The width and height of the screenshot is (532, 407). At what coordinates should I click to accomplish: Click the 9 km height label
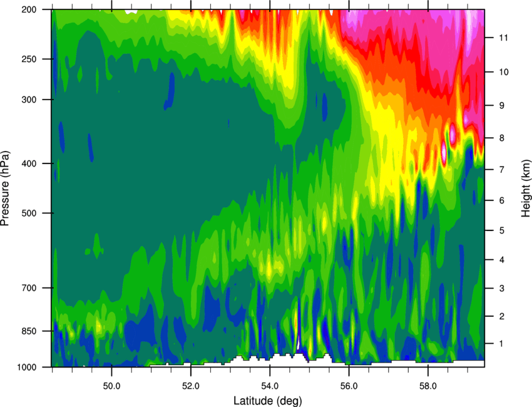[501, 106]
